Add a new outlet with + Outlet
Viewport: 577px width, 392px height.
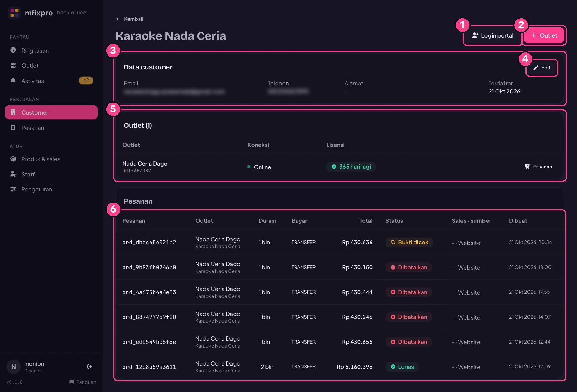point(544,35)
